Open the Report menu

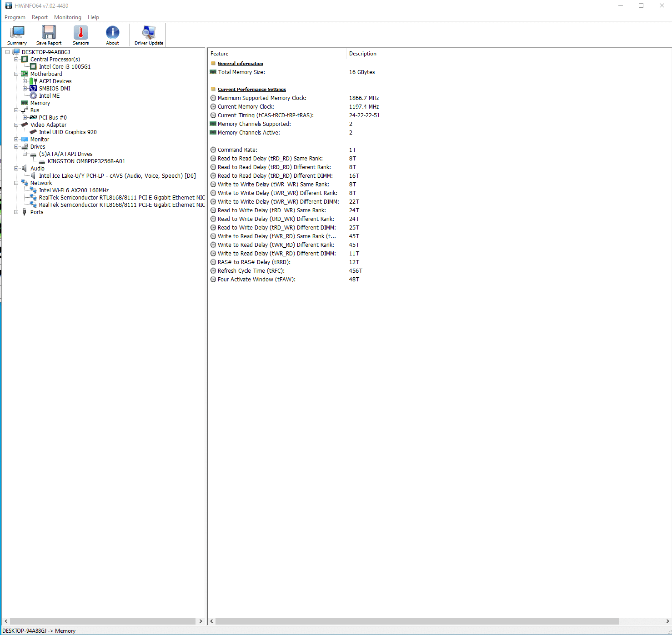pyautogui.click(x=40, y=17)
